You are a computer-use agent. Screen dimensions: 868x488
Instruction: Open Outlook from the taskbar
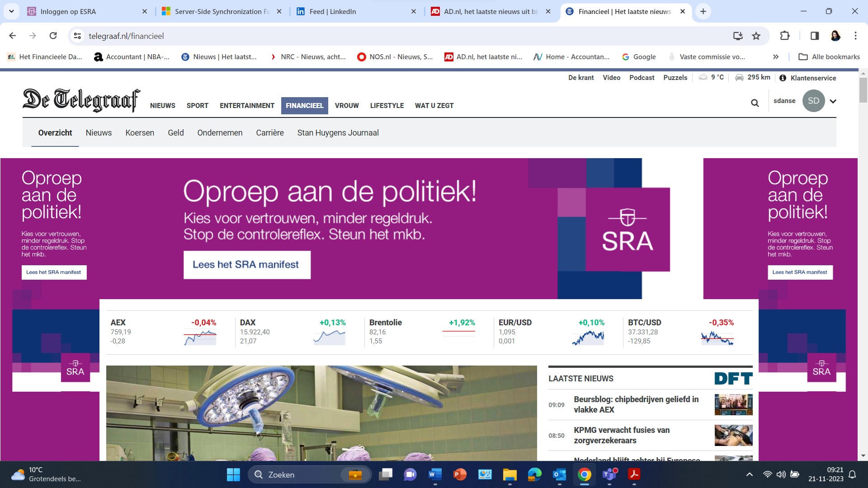[x=560, y=474]
